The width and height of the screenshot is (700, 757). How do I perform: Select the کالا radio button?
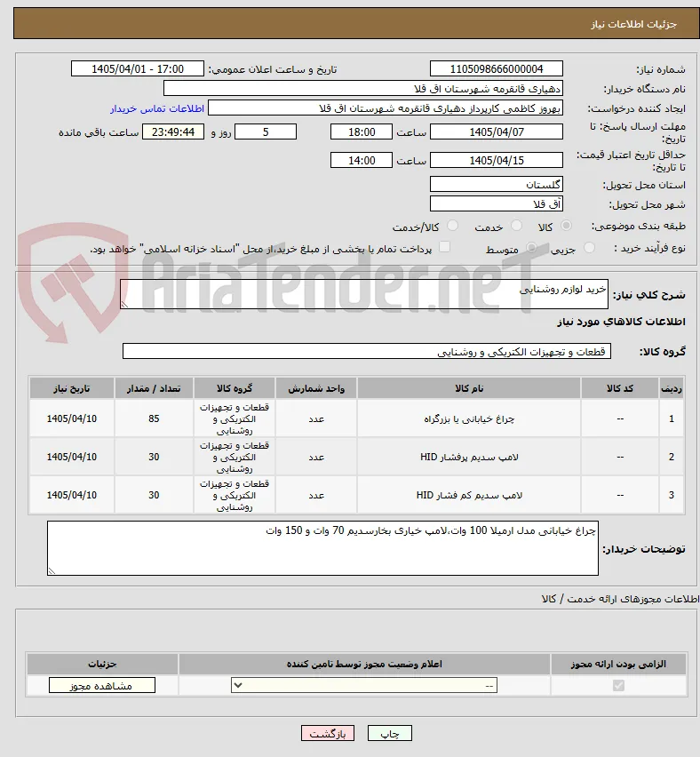(566, 226)
